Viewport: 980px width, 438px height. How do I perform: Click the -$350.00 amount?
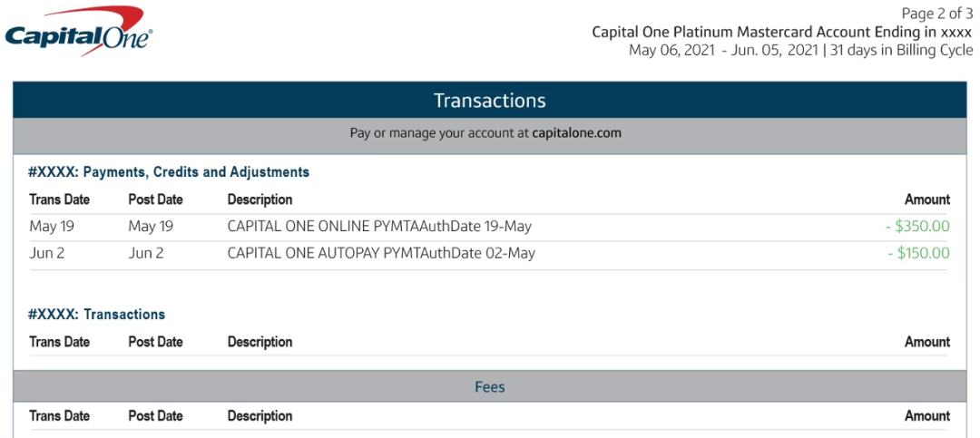click(917, 226)
